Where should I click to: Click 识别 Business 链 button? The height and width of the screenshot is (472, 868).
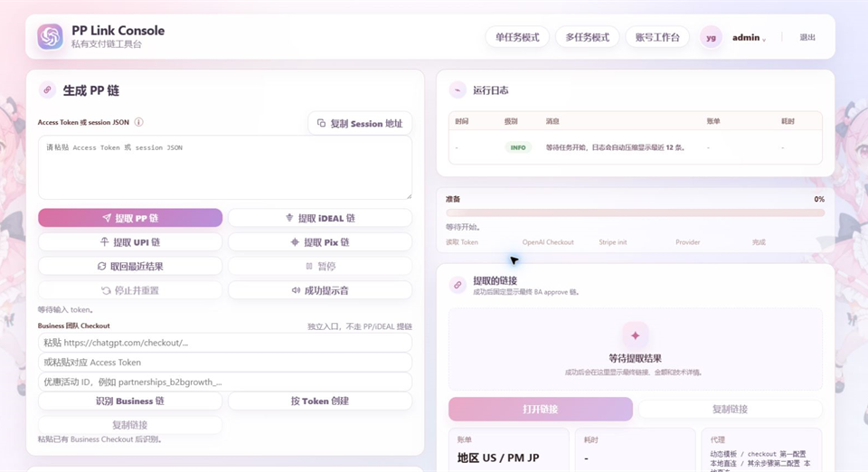point(130,401)
